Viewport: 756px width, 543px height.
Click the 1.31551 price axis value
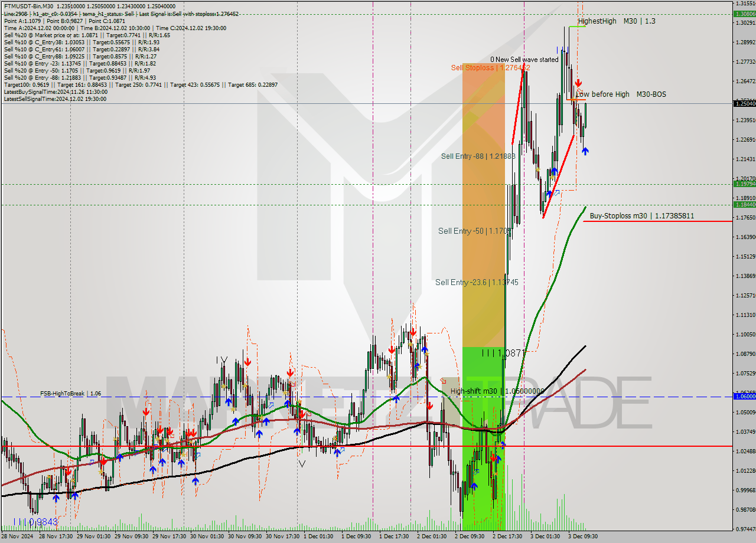point(745,4)
